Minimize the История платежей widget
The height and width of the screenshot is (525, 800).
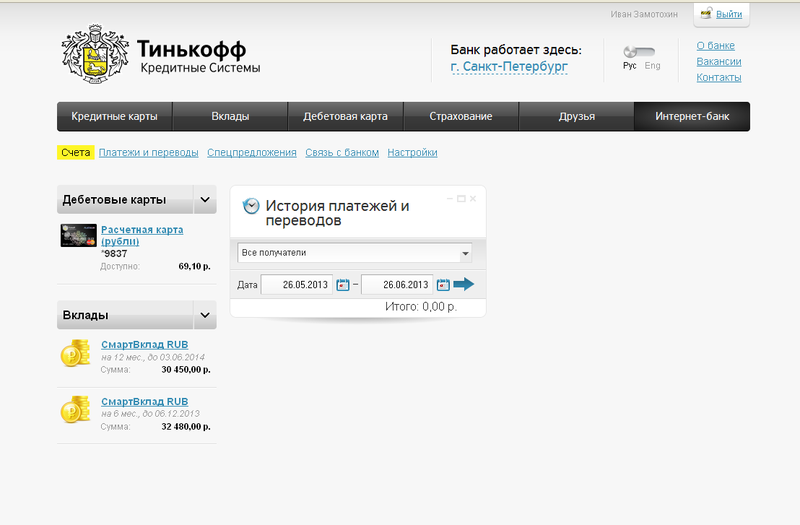pyautogui.click(x=450, y=198)
